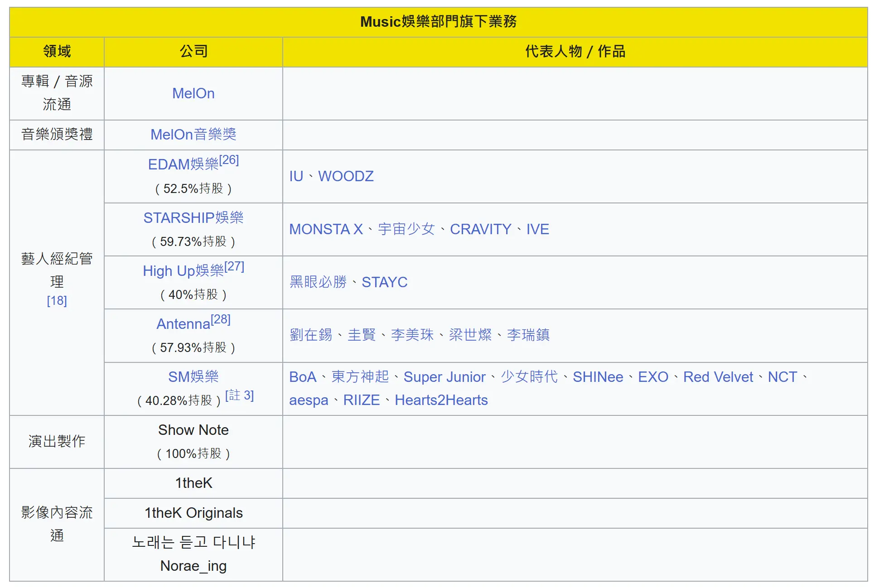Open the MONSTA X link
This screenshot has height=588, width=889.
click(x=326, y=229)
